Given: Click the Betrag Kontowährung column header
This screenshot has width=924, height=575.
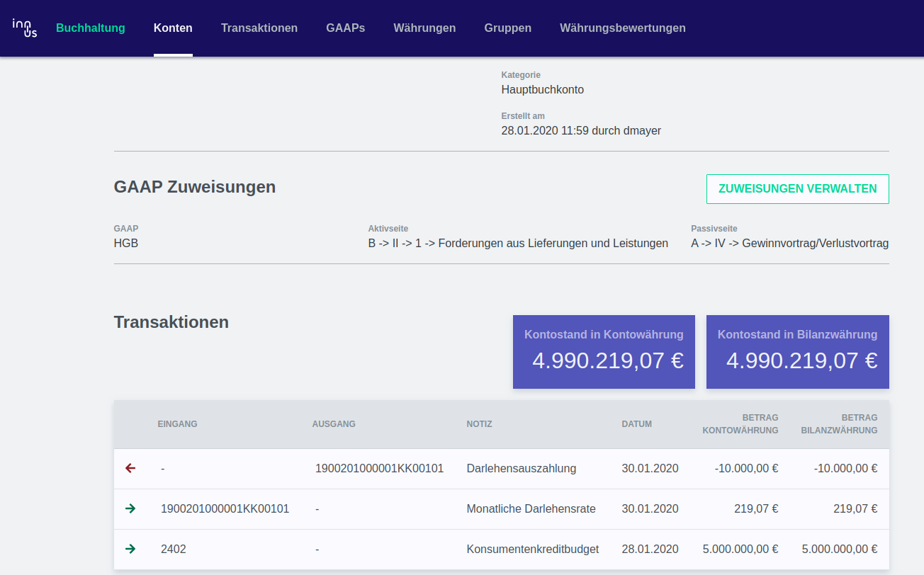Looking at the screenshot, I should [x=740, y=424].
